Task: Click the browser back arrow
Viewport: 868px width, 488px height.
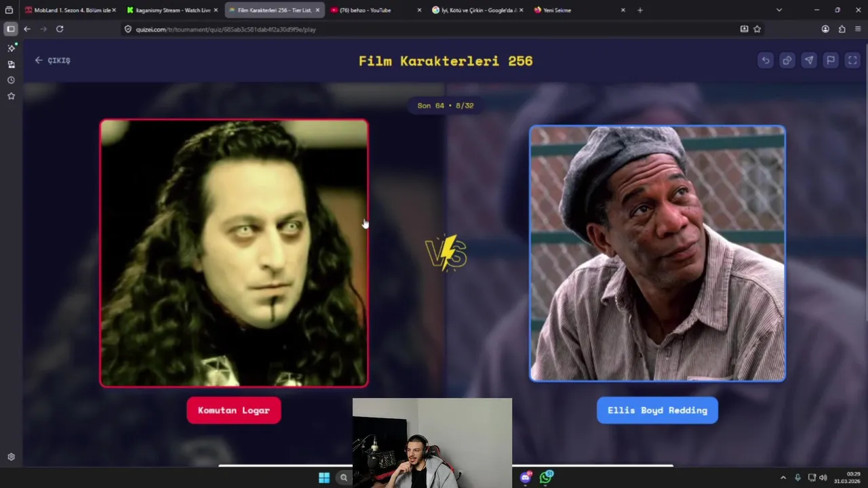Action: 27,29
